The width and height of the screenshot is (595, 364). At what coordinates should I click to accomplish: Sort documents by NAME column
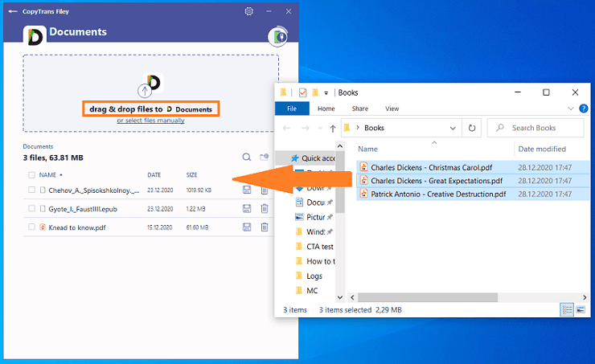tap(47, 175)
